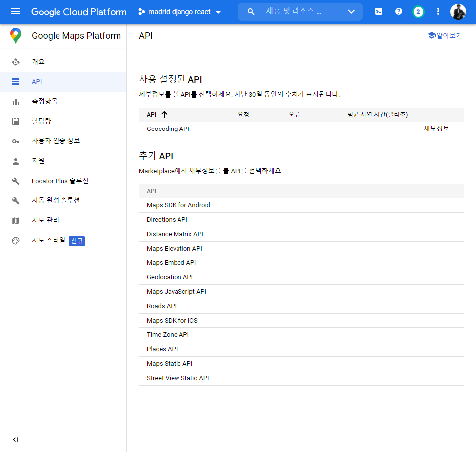The height and width of the screenshot is (452, 476).
Task: Click 세부정보 for Geocoding API
Action: pyautogui.click(x=436, y=129)
